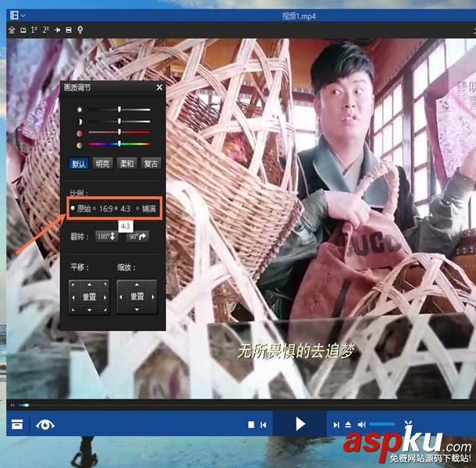Image resolution: width=476 pixels, height=468 pixels.
Task: Choose the 16:9 aspect ratio
Action: coord(103,208)
